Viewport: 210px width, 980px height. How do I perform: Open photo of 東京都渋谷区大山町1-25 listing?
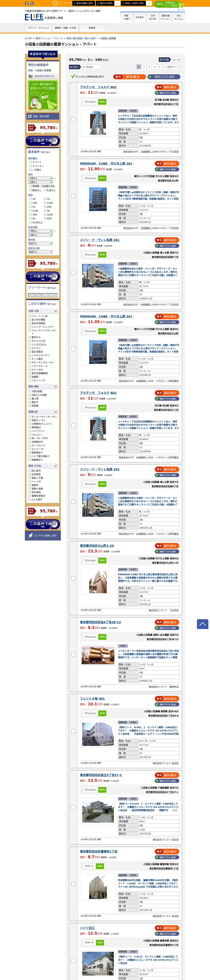click(x=98, y=581)
